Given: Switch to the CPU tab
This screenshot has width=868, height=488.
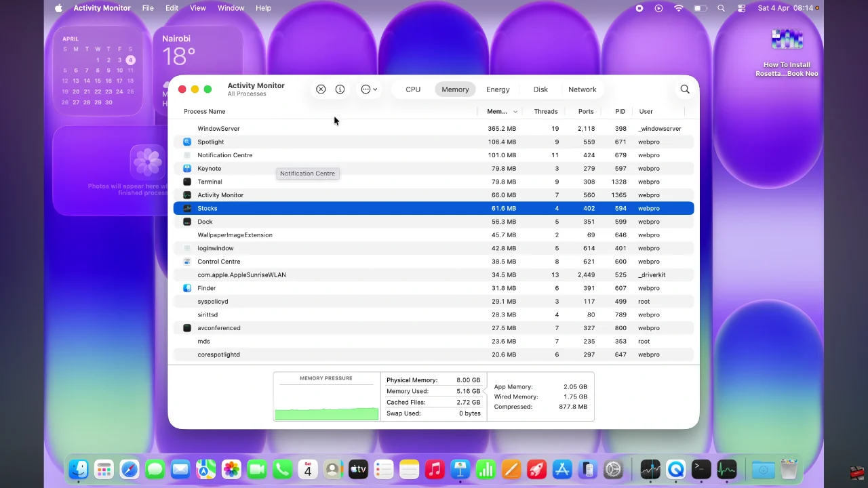Looking at the screenshot, I should 413,89.
